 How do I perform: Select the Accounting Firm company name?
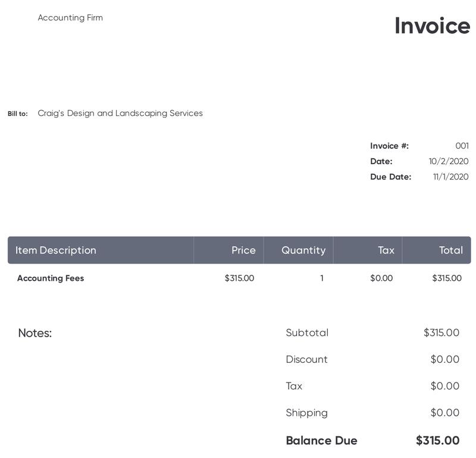70,18
